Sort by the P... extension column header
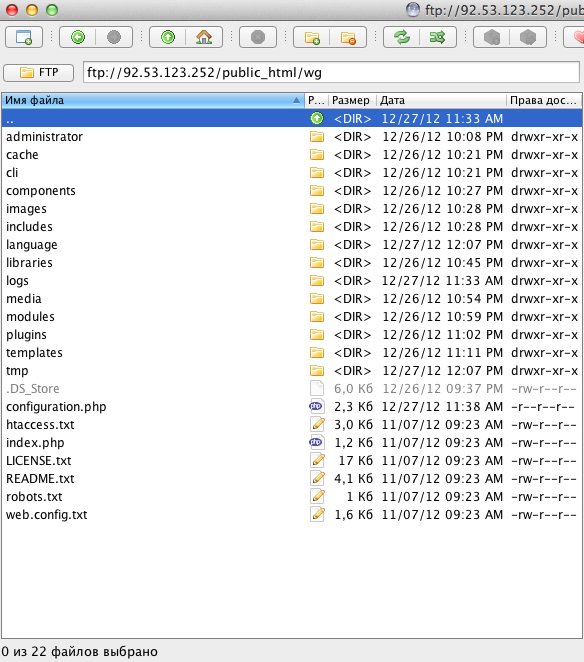Viewport: 584px width, 662px height. 316,100
